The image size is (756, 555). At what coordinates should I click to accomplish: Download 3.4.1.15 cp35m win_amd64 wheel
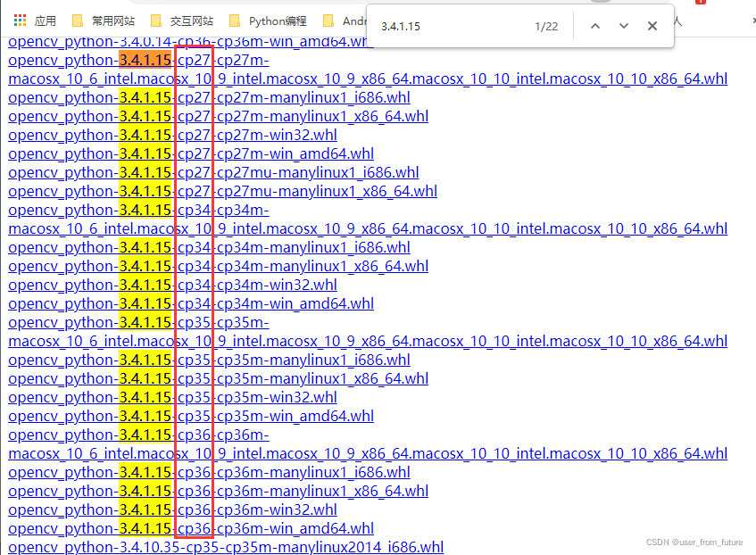coord(191,416)
